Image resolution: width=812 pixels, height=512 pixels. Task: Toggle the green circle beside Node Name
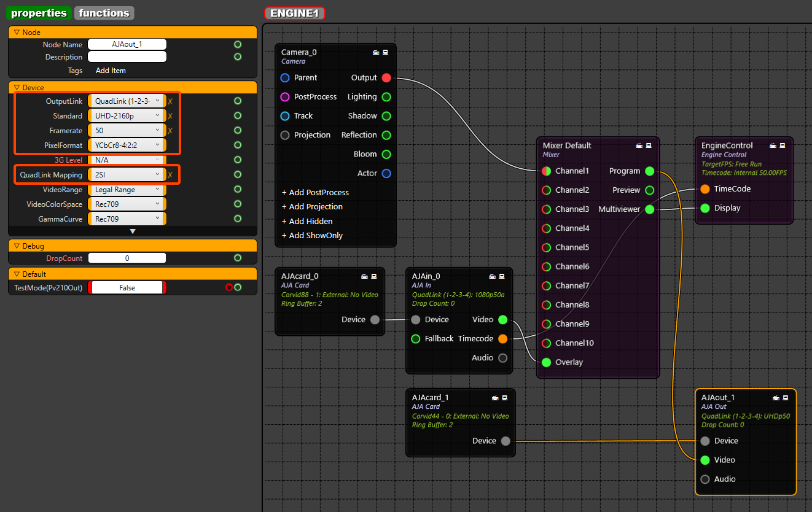point(238,45)
